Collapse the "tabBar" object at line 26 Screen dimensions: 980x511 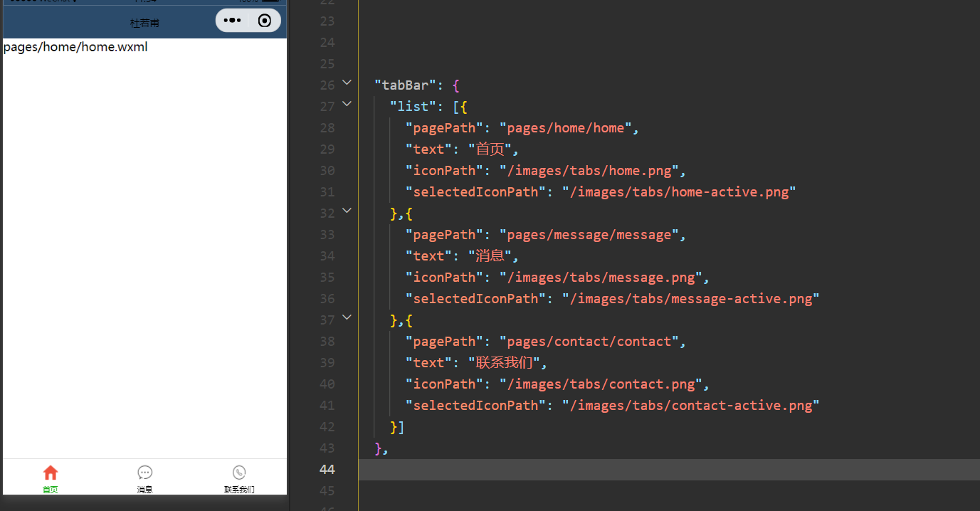coord(347,83)
